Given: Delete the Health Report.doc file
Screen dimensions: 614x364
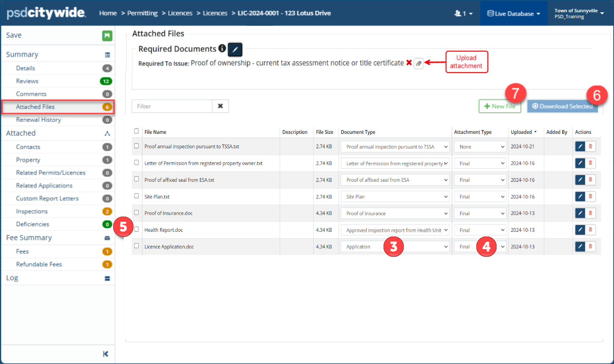Looking at the screenshot, I should pyautogui.click(x=590, y=230).
